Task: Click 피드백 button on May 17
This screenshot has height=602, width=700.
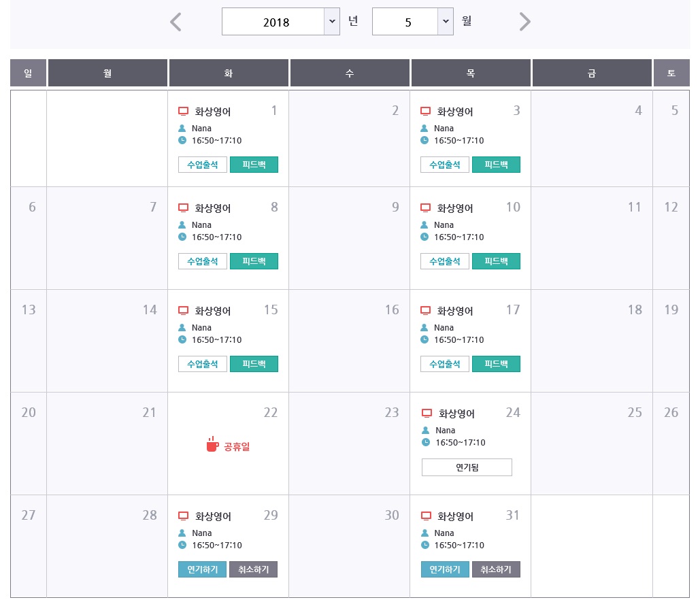Action: pos(496,364)
